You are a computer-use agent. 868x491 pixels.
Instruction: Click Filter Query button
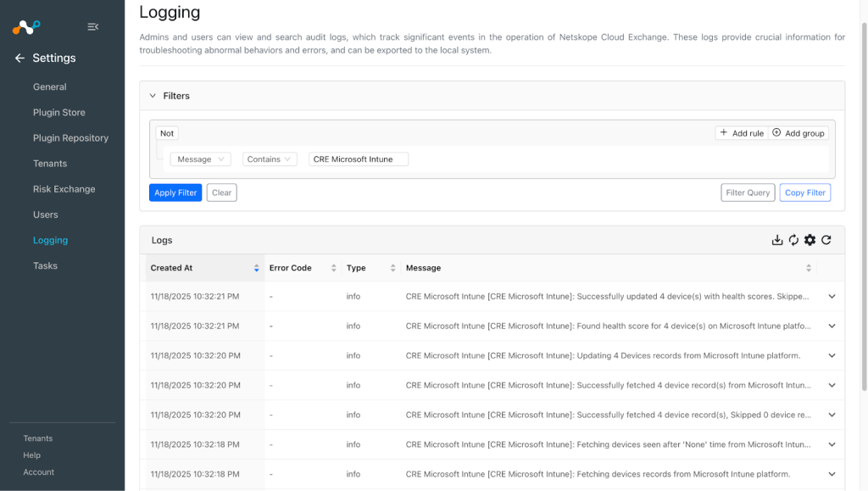(748, 192)
